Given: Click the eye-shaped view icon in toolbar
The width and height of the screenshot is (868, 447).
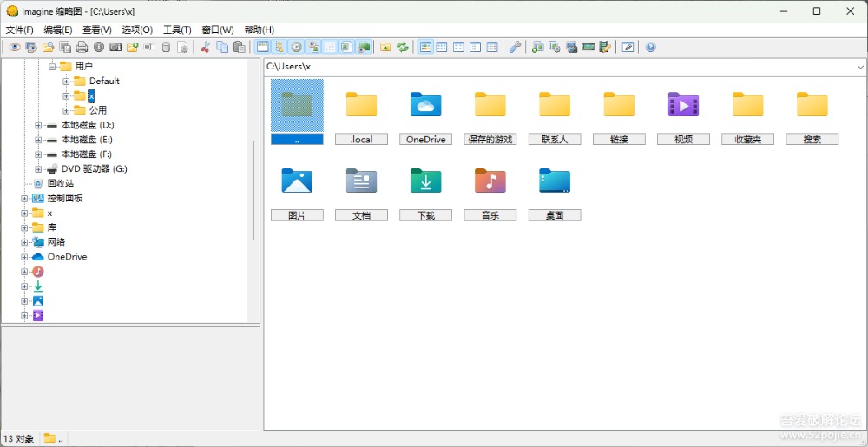Looking at the screenshot, I should tap(15, 47).
